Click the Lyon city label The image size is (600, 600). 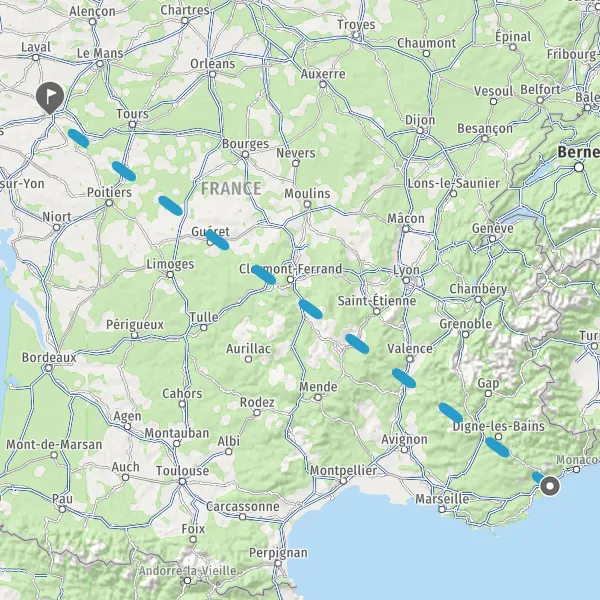(406, 270)
